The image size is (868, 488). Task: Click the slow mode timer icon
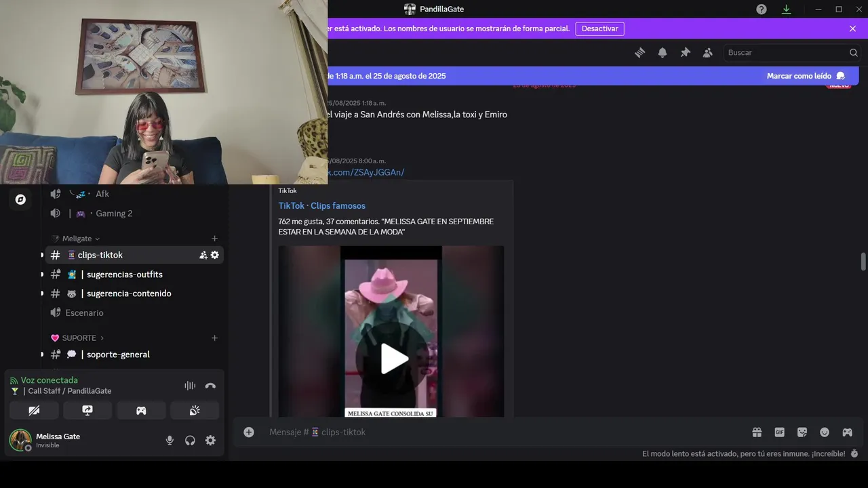(854, 453)
